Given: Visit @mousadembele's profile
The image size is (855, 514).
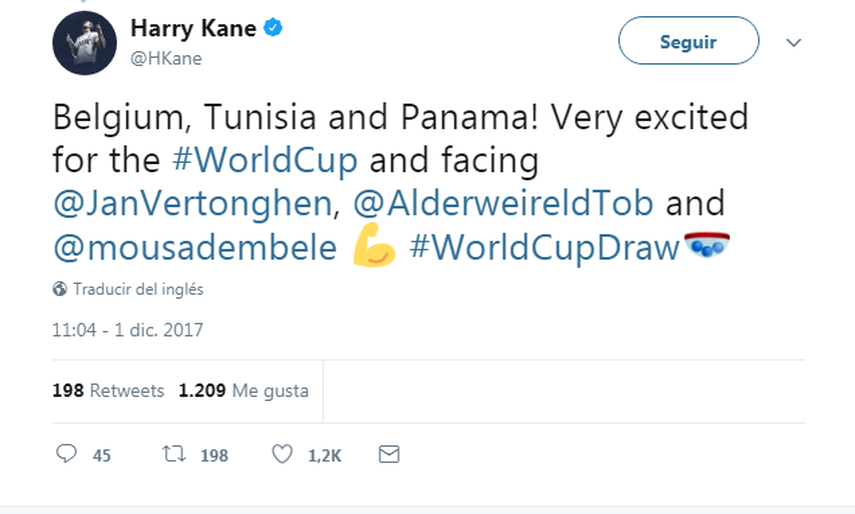Looking at the screenshot, I should tap(195, 247).
